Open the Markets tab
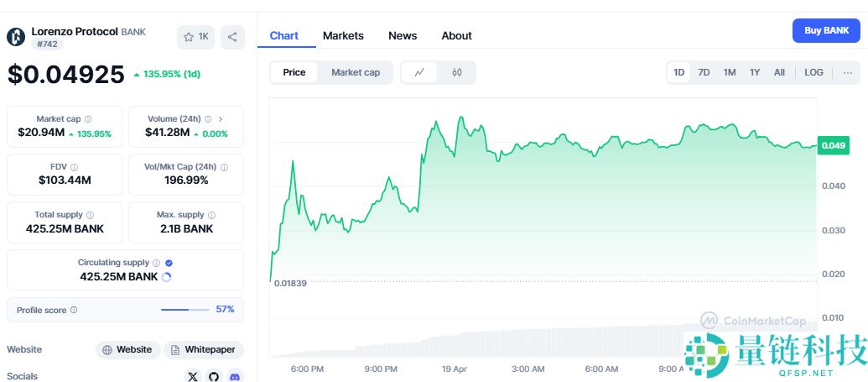This screenshot has height=382, width=868. pyautogui.click(x=343, y=36)
